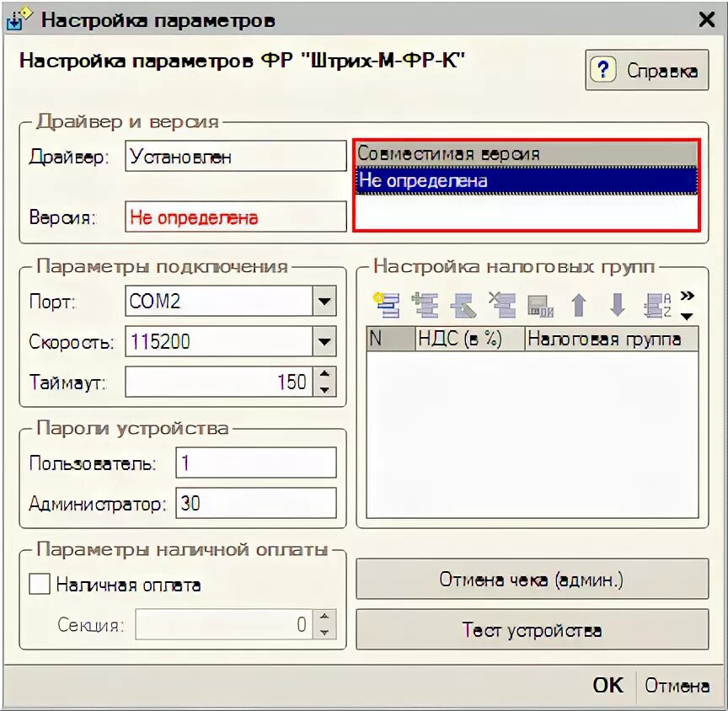728x711 pixels.
Task: Toggle the Наличная оплата checkbox
Action: [40, 584]
